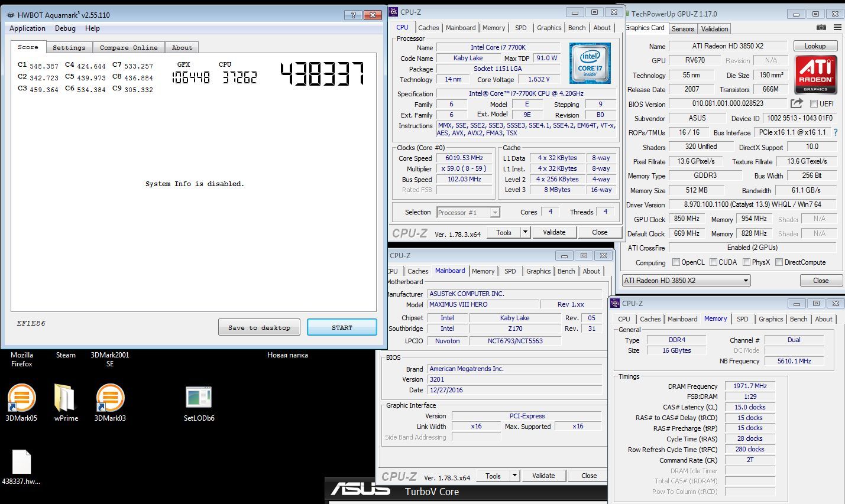845x504 pixels.
Task: Click the Tools button in the CPU-Z Mainboard window
Action: pyautogui.click(x=493, y=476)
